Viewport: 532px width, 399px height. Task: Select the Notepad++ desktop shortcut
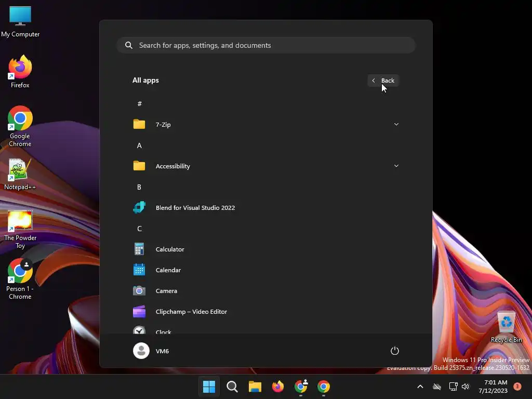tap(20, 175)
